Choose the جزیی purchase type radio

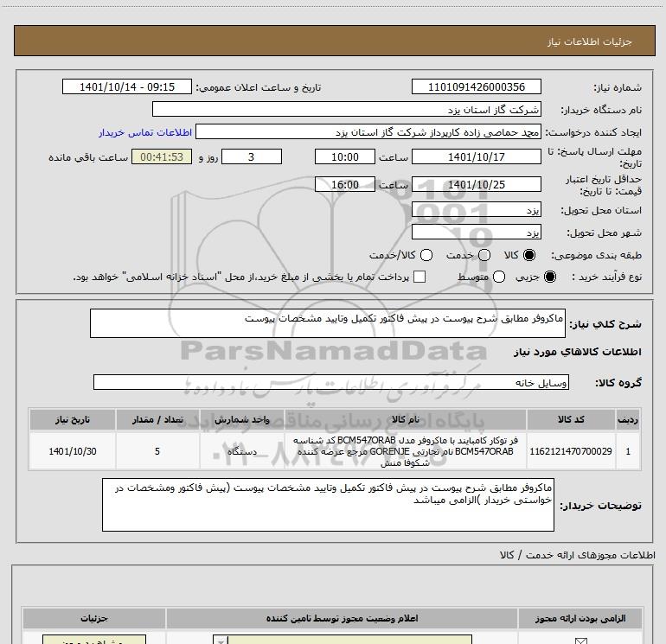pos(550,277)
